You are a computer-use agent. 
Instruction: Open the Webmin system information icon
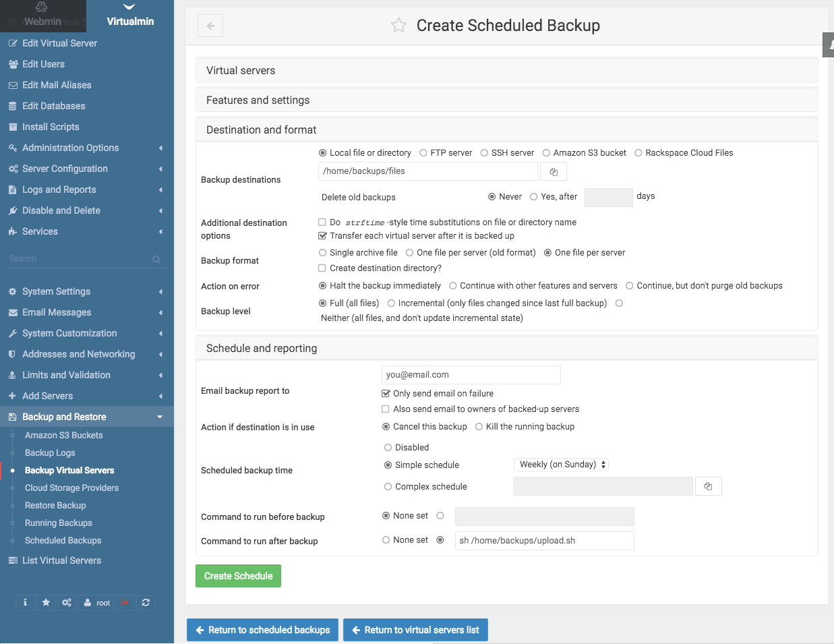point(25,602)
